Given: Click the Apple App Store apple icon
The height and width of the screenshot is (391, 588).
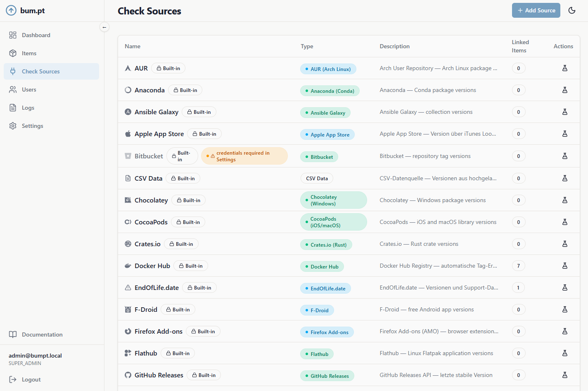Looking at the screenshot, I should pos(128,134).
